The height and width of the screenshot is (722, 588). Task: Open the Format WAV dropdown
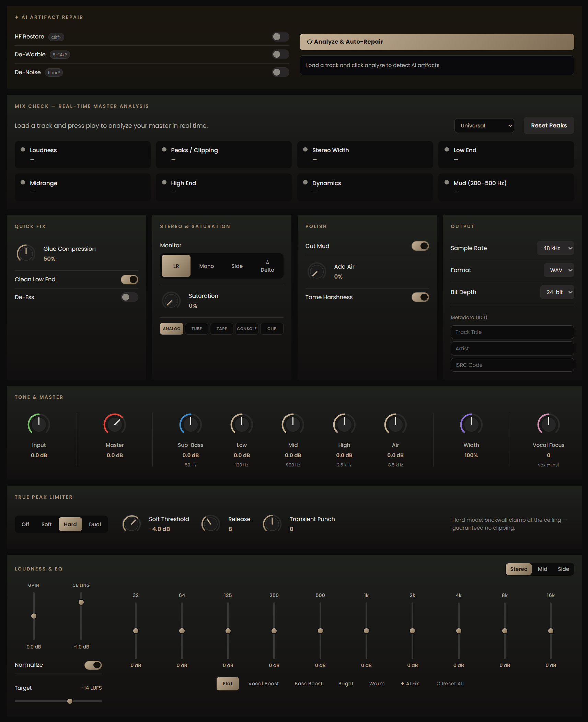(x=559, y=270)
